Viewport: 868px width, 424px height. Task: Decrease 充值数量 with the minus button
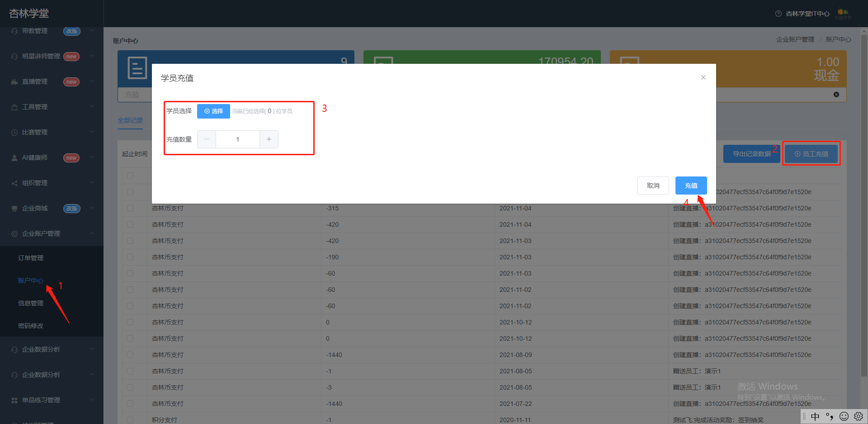coord(207,139)
